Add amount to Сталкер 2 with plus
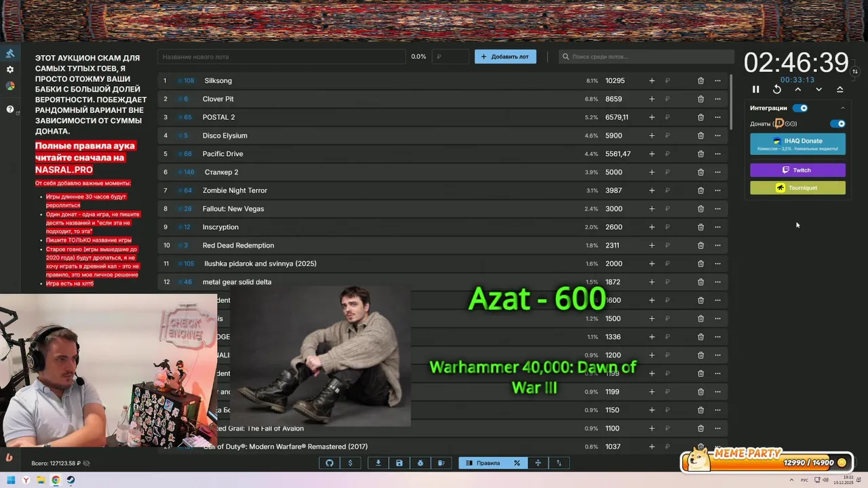Image resolution: width=868 pixels, height=488 pixels. (x=652, y=172)
